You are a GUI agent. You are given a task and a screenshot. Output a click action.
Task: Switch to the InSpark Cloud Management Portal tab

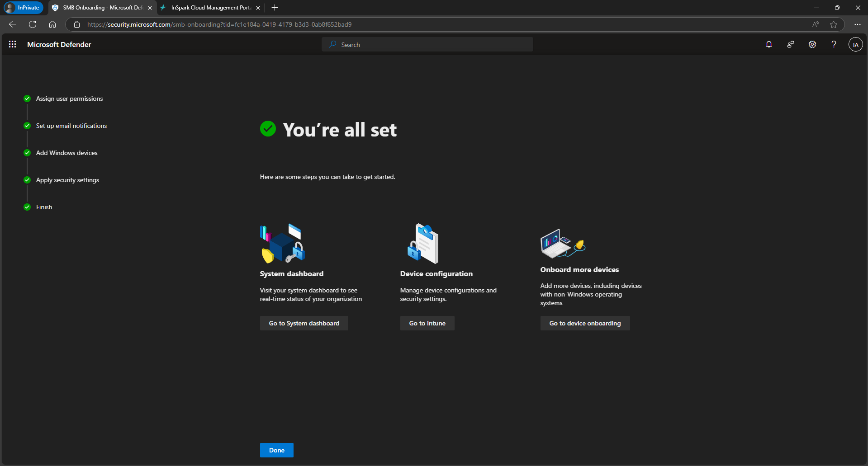click(x=210, y=8)
